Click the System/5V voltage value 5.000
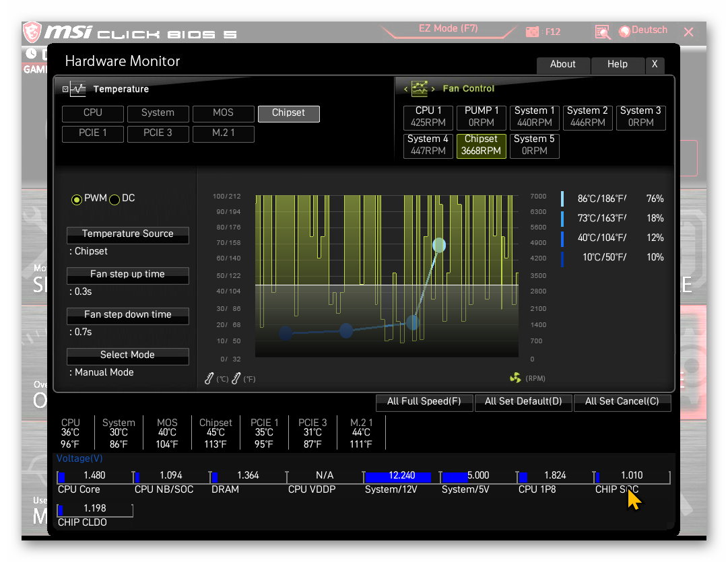Image resolution: width=728 pixels, height=562 pixels. tap(478, 476)
